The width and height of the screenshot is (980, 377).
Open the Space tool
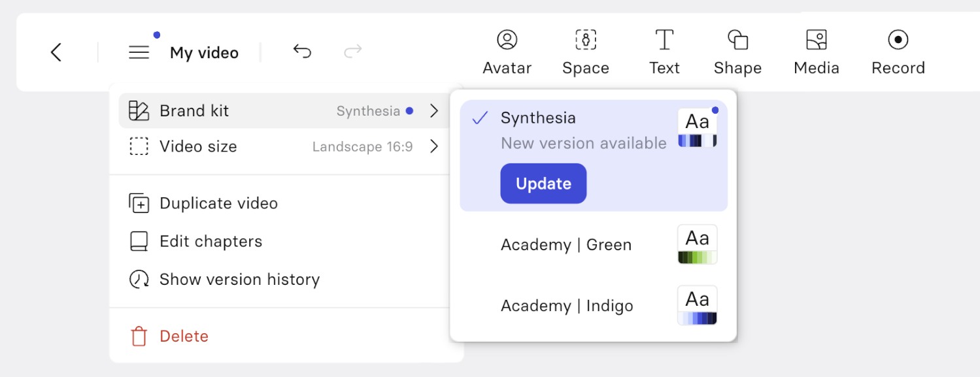pyautogui.click(x=585, y=52)
